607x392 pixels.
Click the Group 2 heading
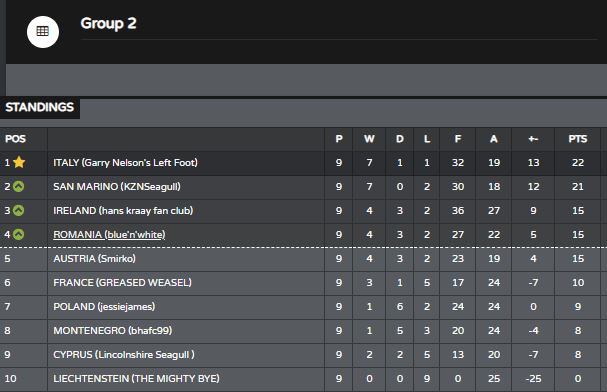coord(108,23)
